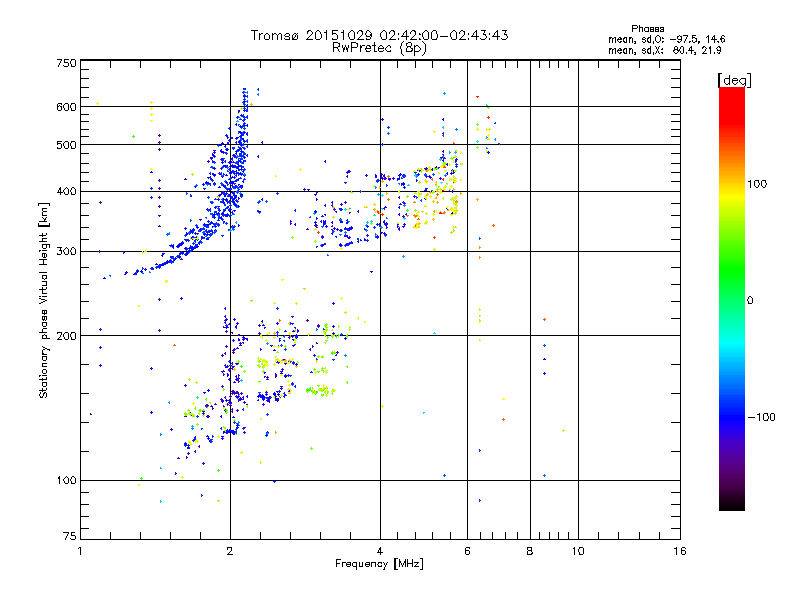Click the 'RwPretec (8p)' subtitle
This screenshot has width=800, height=600.
coord(379,48)
